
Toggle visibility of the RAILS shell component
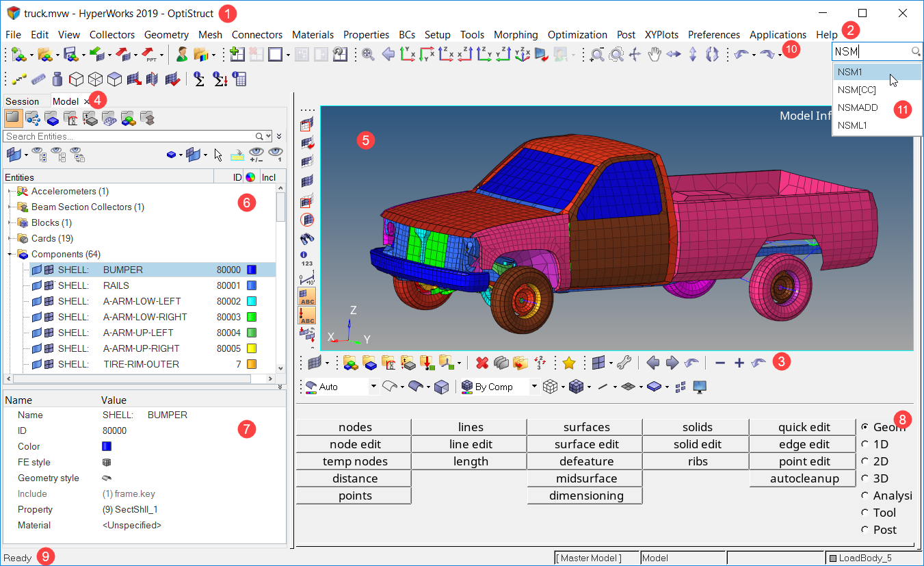tap(37, 285)
